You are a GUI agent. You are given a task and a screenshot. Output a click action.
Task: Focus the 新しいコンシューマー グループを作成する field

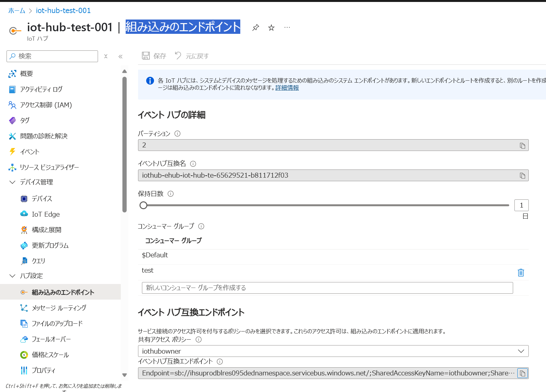(327, 288)
